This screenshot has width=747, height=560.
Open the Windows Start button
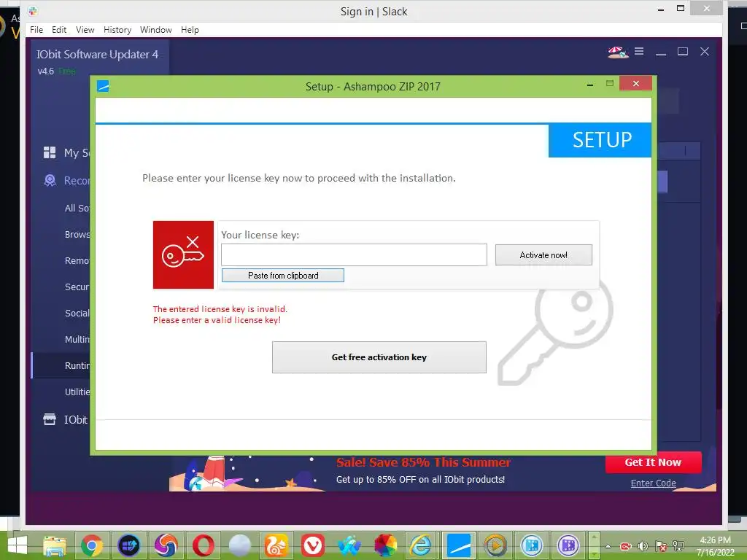tap(18, 545)
